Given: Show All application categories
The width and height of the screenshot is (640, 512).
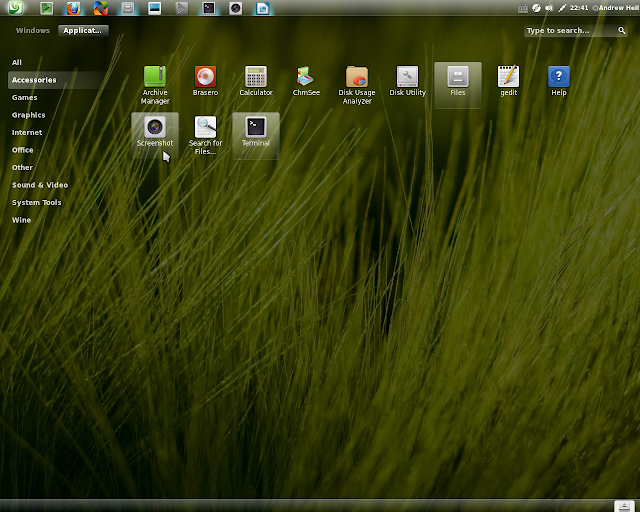Looking at the screenshot, I should coord(17,62).
